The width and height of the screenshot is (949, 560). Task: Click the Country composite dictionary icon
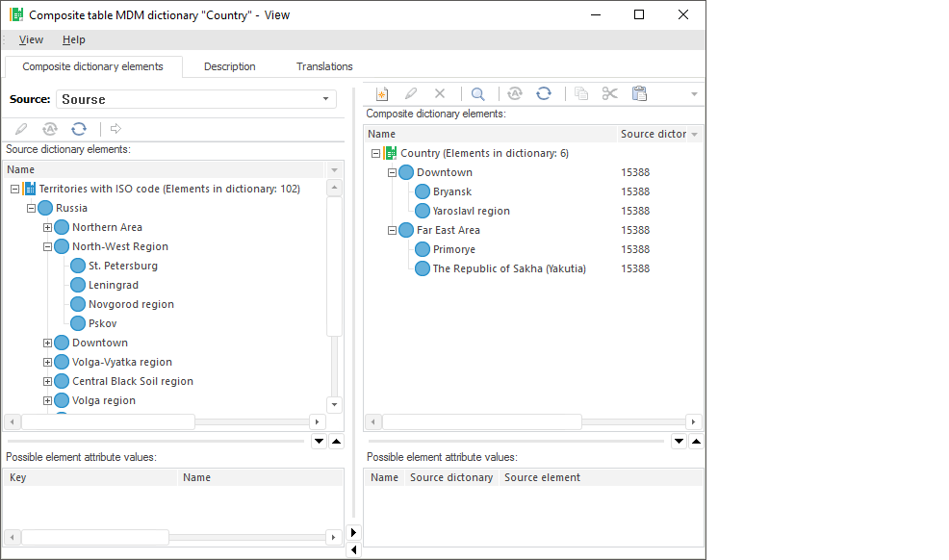[x=391, y=153]
